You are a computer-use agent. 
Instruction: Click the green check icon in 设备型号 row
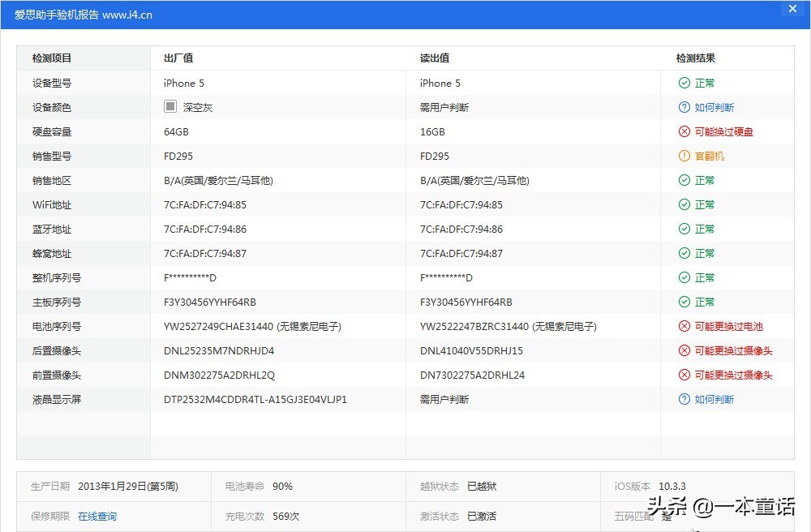coord(684,84)
